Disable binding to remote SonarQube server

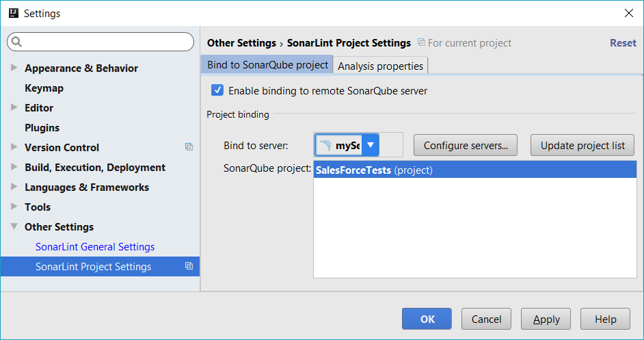click(217, 90)
